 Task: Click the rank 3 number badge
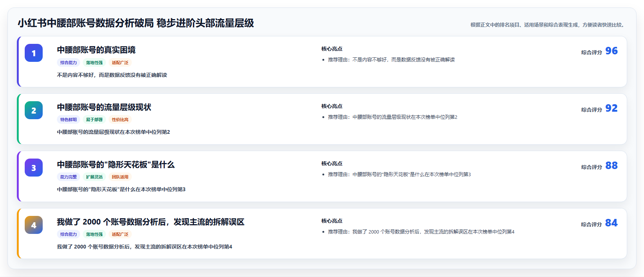tap(34, 168)
